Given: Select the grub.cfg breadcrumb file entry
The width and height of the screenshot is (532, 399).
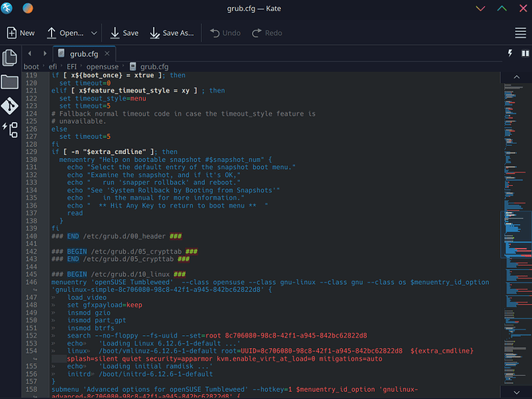Looking at the screenshot, I should [149, 66].
